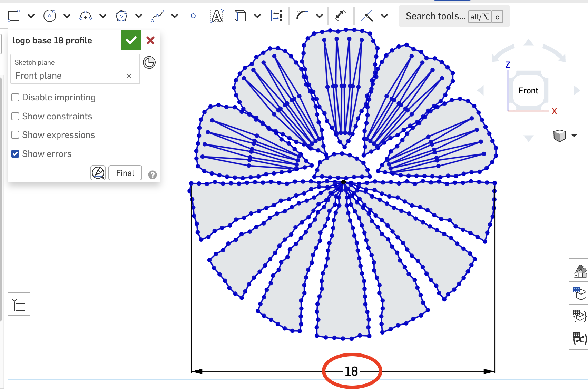Viewport: 588px width, 389px height.
Task: Open the appearances panel icon on right edge
Action: click(x=580, y=271)
